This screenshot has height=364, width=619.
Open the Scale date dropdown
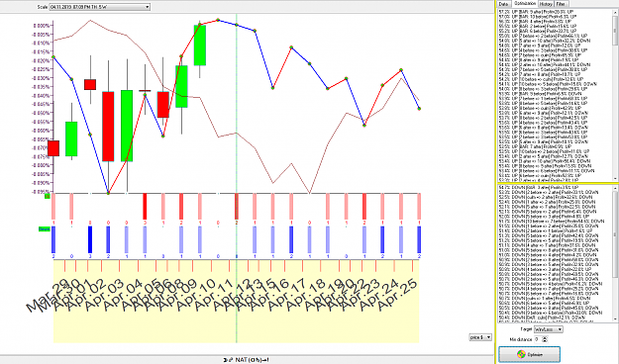pos(99,7)
